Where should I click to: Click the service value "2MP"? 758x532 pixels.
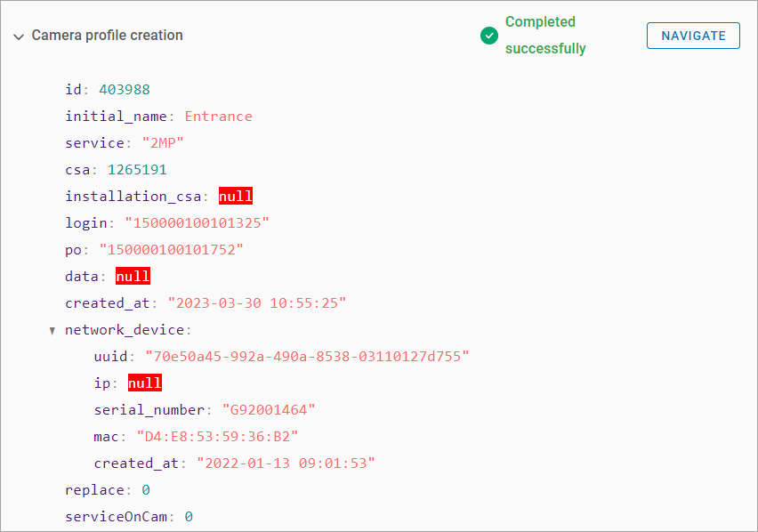(161, 143)
